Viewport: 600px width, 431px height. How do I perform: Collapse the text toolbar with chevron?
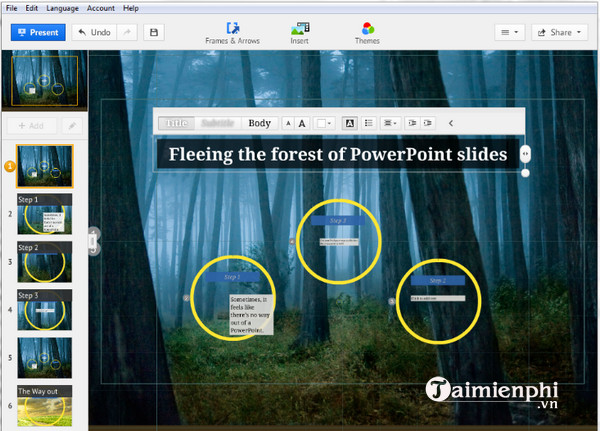[x=451, y=123]
